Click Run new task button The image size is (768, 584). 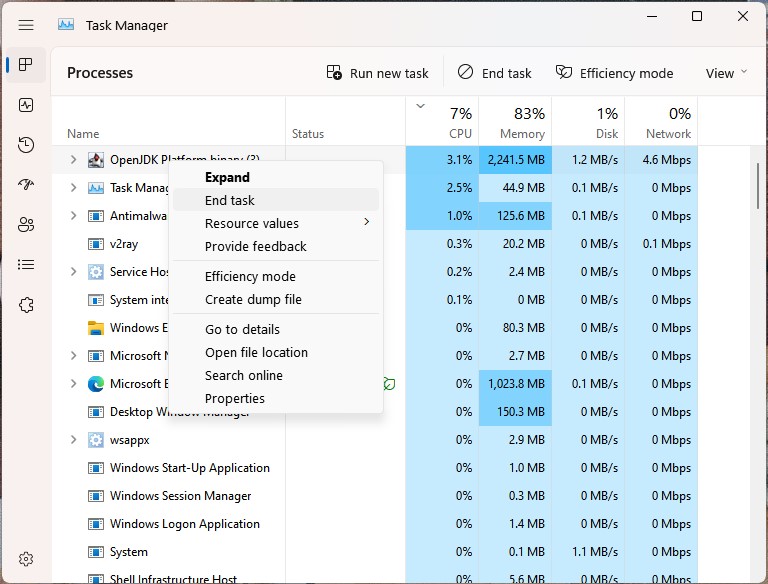pyautogui.click(x=378, y=73)
